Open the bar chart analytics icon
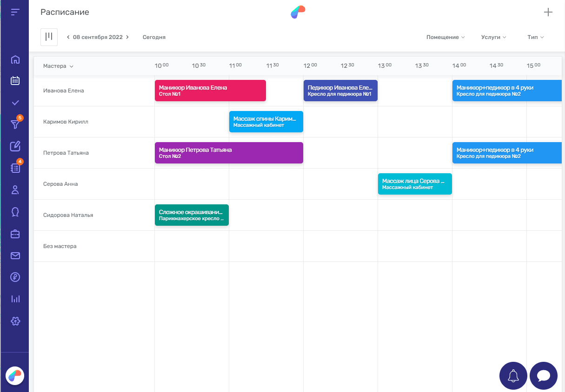This screenshot has width=565, height=392. (15, 299)
